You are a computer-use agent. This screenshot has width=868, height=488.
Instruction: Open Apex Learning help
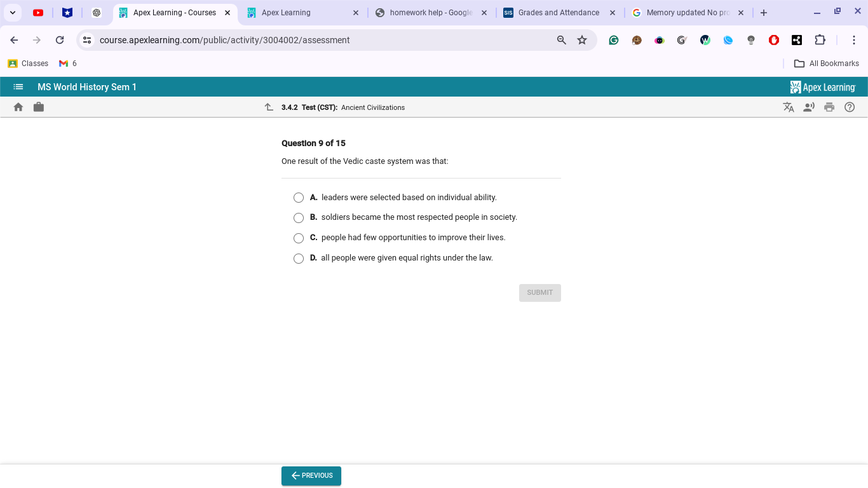point(850,107)
